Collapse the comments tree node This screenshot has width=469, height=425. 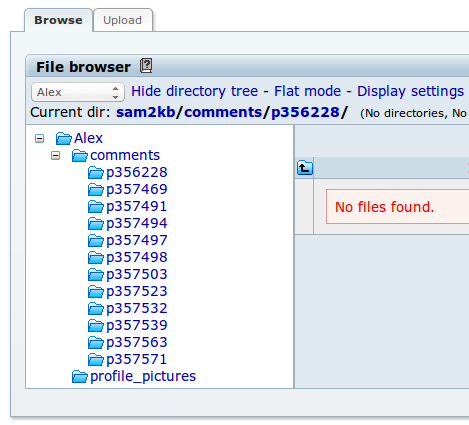55,155
